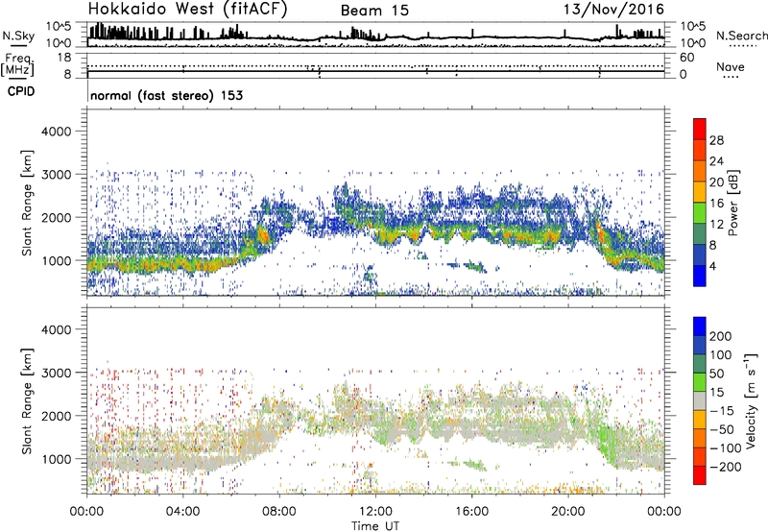
Task: Click the '20:00' time tick label
Action: 568,512
